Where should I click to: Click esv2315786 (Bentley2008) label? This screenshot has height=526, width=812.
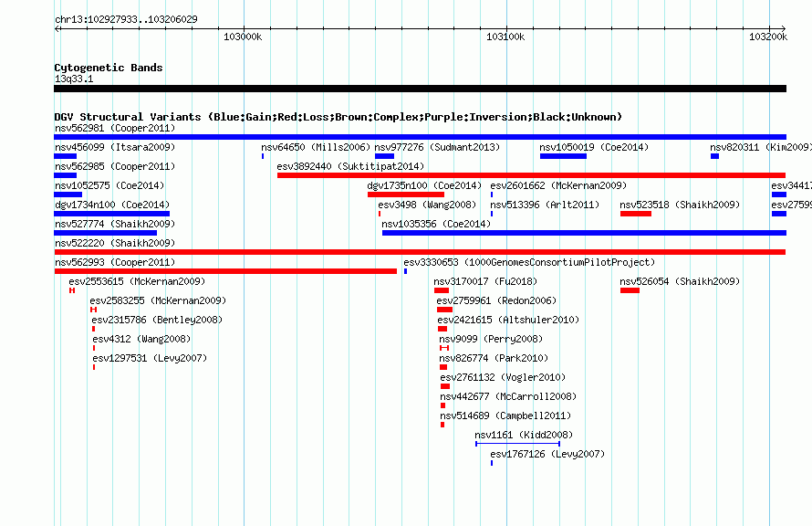[157, 320]
